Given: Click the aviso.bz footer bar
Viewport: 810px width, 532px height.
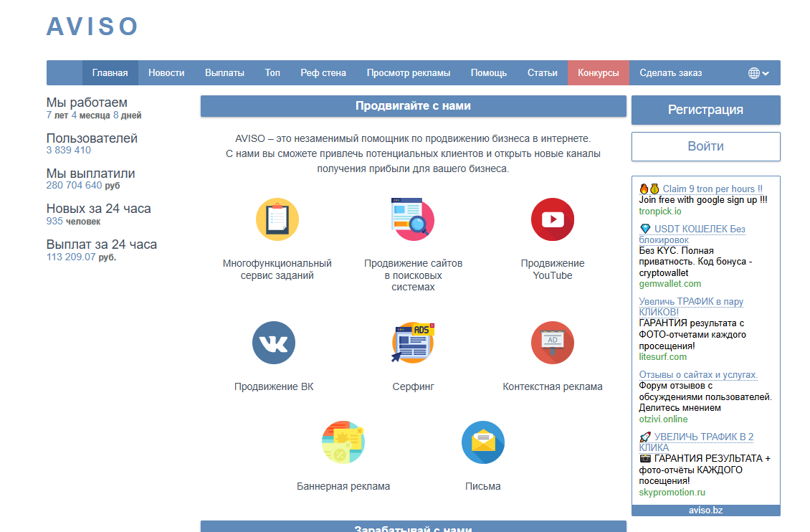Looking at the screenshot, I should [x=705, y=510].
